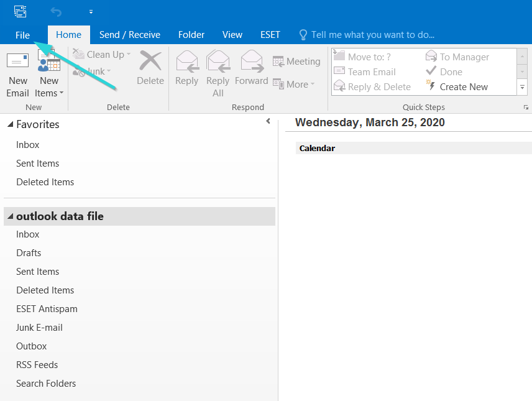Click the Undo arrow in the title bar
This screenshot has height=401, width=532.
click(56, 12)
